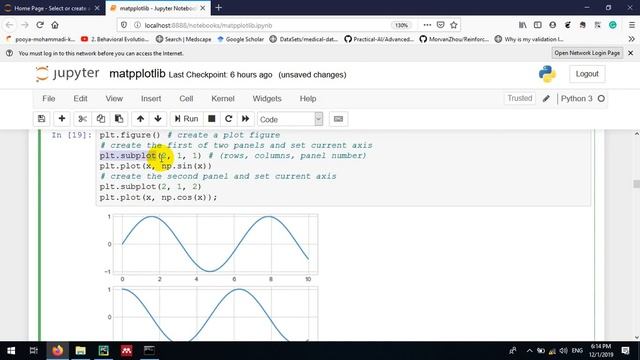
Task: Restart the kernel icon
Action: (229, 119)
